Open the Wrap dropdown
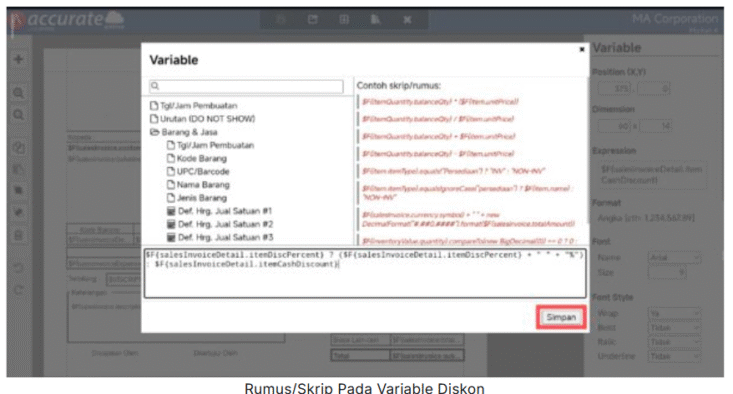 (674, 313)
